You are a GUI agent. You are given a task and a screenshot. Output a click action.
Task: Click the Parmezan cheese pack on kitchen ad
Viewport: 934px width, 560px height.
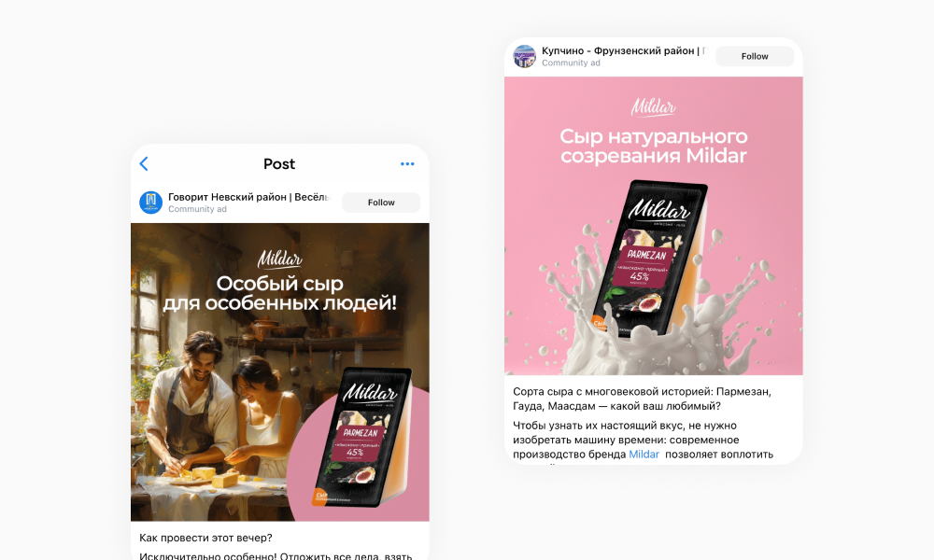[361, 438]
